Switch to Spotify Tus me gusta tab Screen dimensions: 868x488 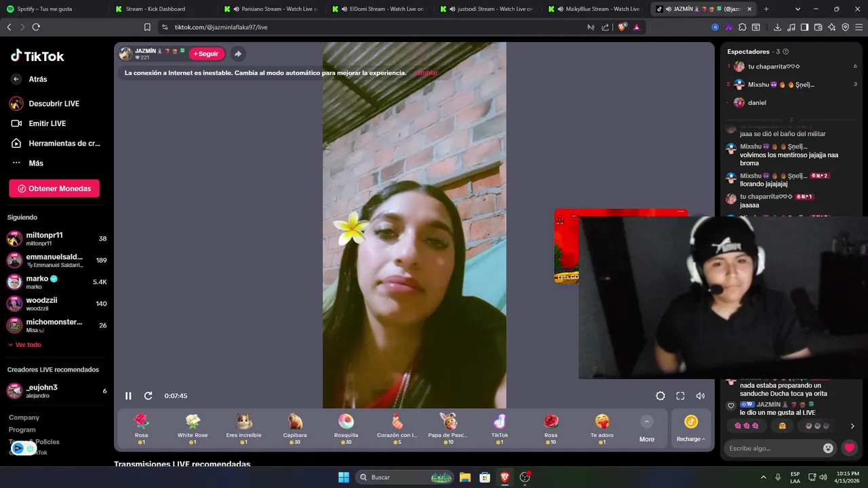pos(54,9)
